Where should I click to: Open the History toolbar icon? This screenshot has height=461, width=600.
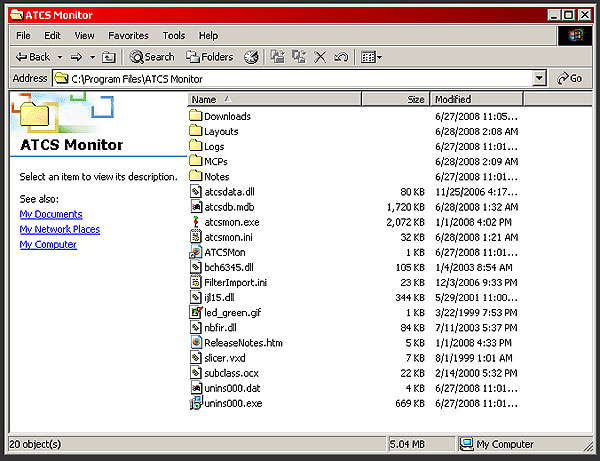[x=251, y=57]
